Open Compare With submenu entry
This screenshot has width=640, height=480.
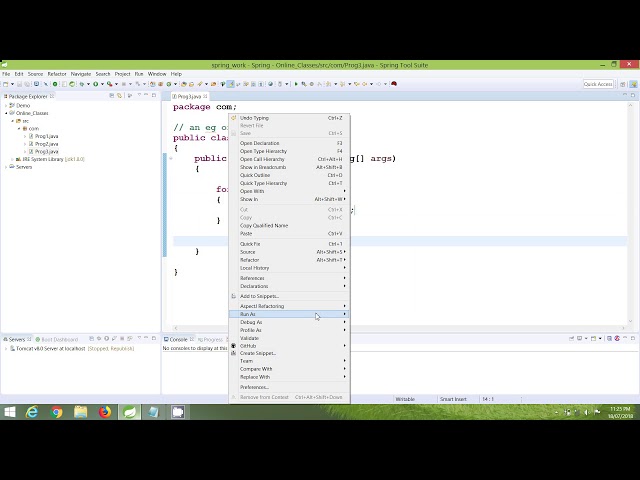pyautogui.click(x=289, y=369)
